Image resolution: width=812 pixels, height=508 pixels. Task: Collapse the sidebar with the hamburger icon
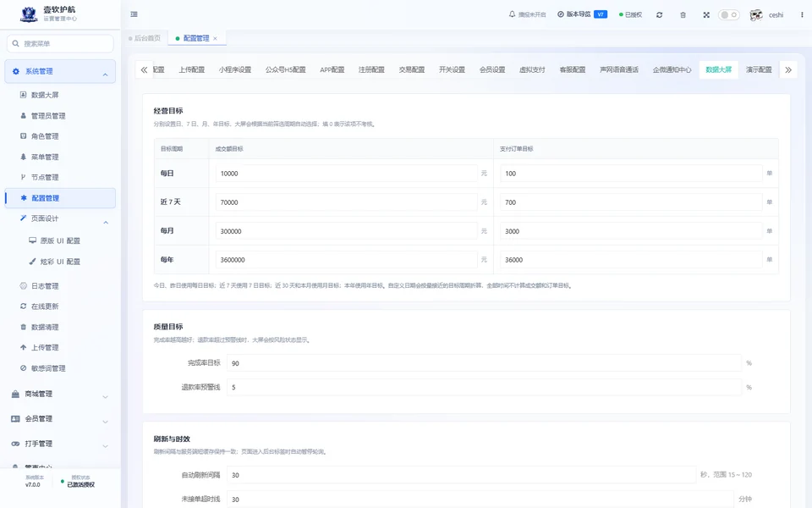134,14
